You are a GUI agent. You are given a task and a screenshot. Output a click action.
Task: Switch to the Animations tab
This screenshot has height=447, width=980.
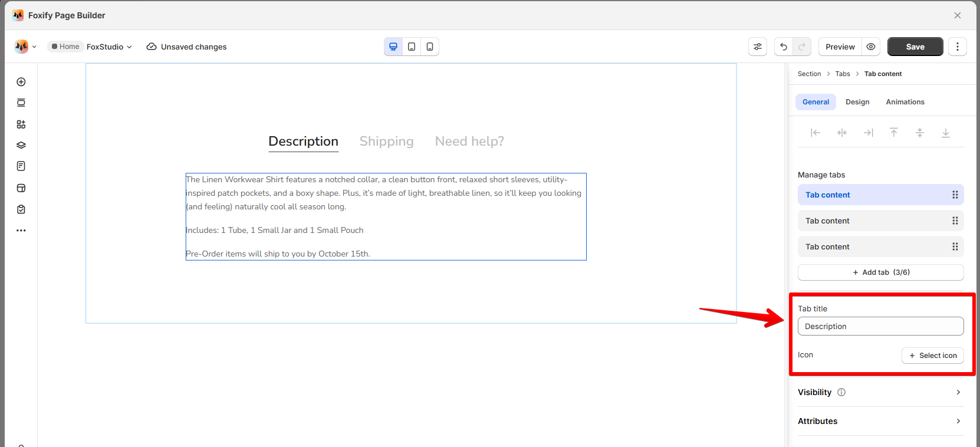tap(905, 102)
